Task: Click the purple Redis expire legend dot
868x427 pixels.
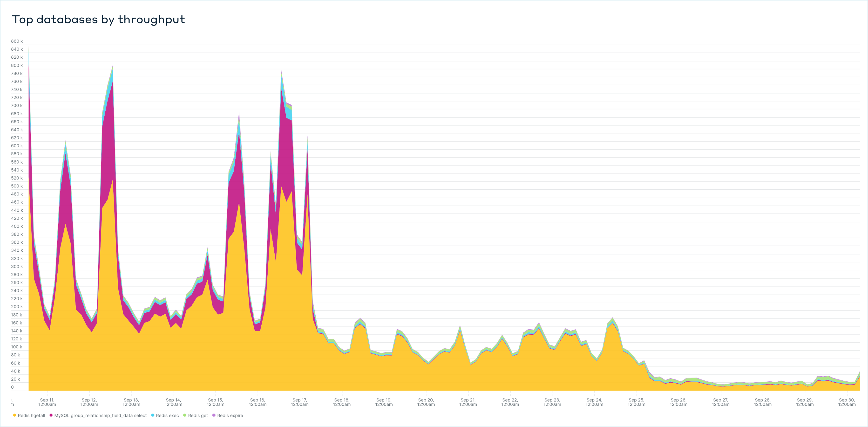Action: [x=214, y=415]
